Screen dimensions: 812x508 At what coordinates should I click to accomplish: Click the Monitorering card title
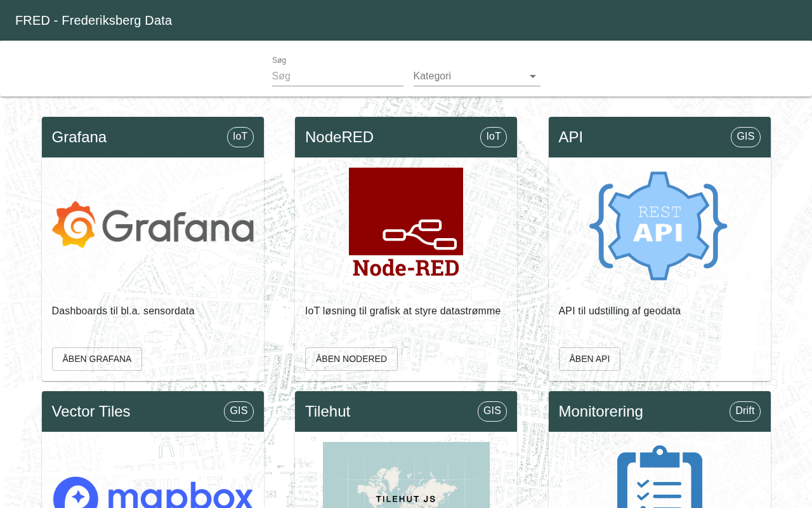pyautogui.click(x=601, y=411)
